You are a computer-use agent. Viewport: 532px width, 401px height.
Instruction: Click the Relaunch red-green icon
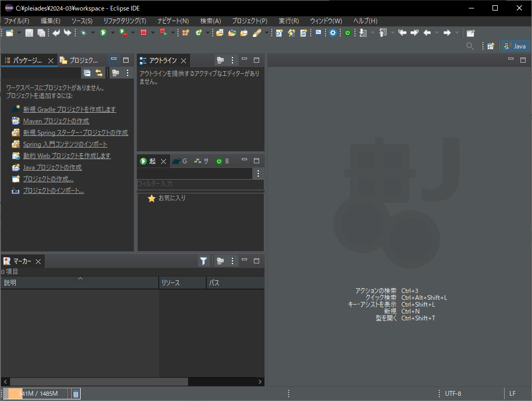coord(163,33)
